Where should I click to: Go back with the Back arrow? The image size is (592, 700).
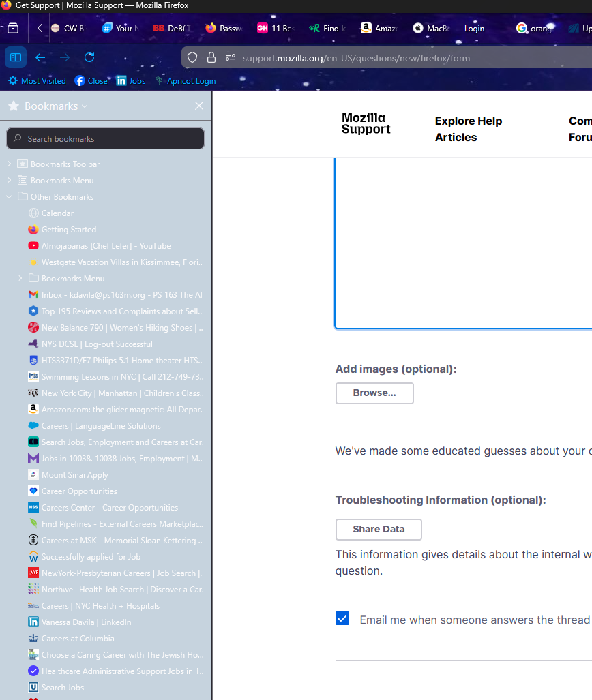coord(40,57)
